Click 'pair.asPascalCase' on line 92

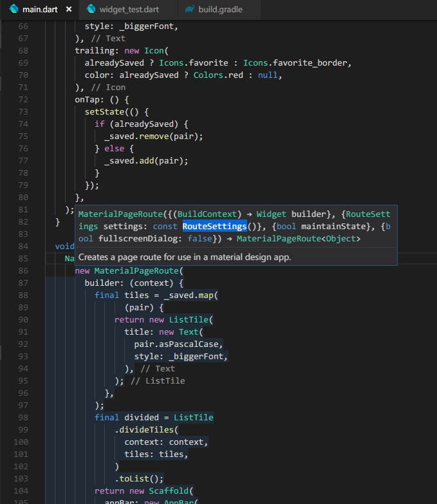click(x=176, y=344)
